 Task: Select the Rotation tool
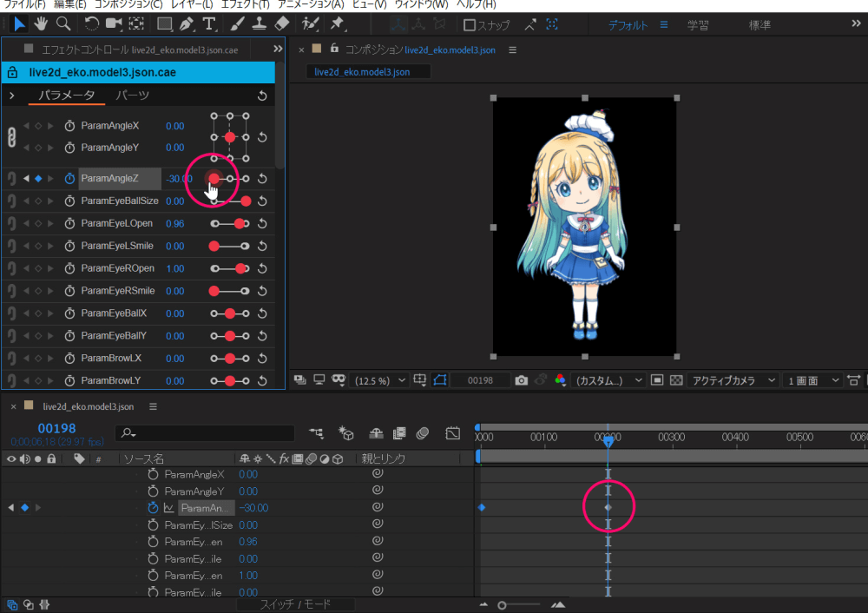91,23
